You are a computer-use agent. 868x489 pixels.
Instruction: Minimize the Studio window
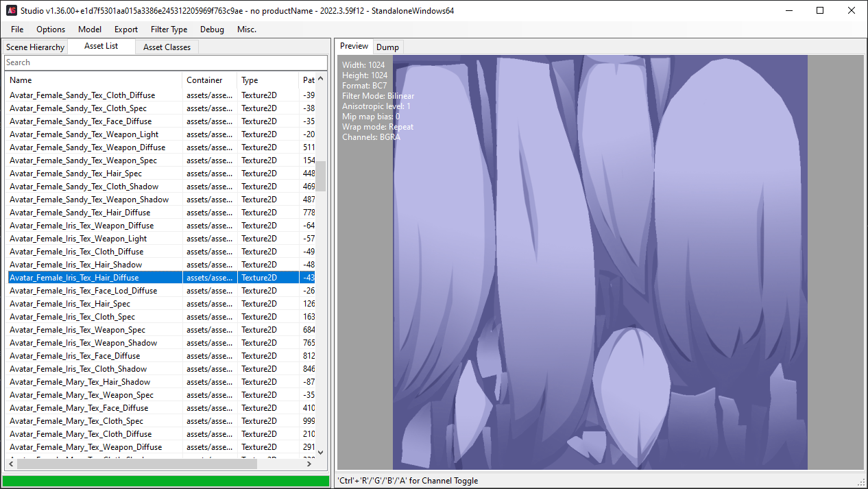click(788, 10)
